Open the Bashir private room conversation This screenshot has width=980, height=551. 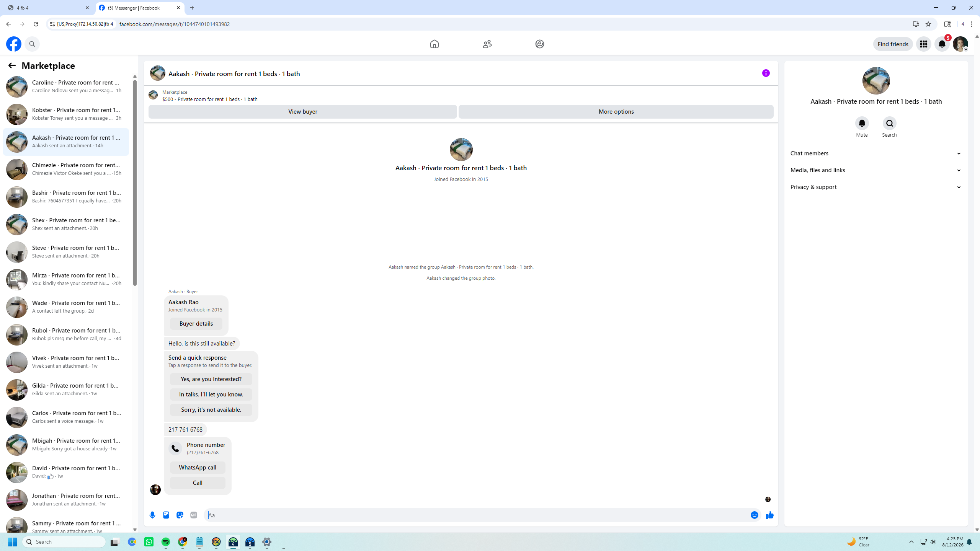pos(66,197)
